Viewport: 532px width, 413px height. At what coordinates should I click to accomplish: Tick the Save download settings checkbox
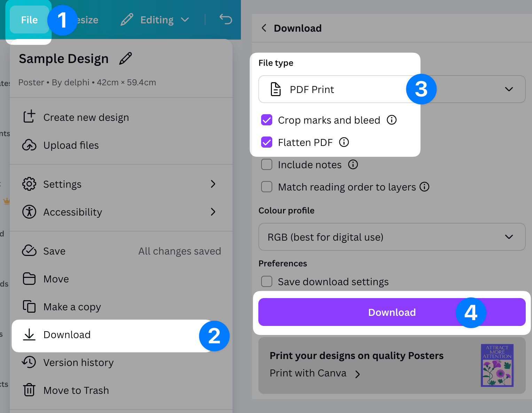(267, 281)
